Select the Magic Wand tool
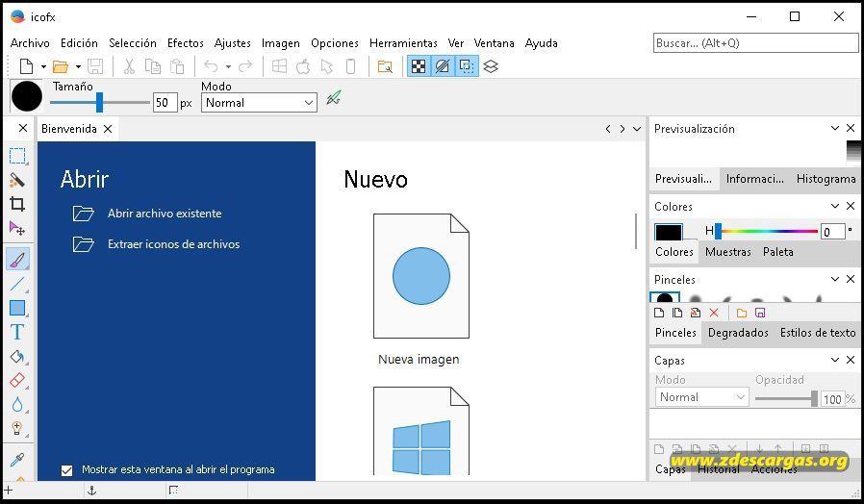864x504 pixels. click(17, 180)
